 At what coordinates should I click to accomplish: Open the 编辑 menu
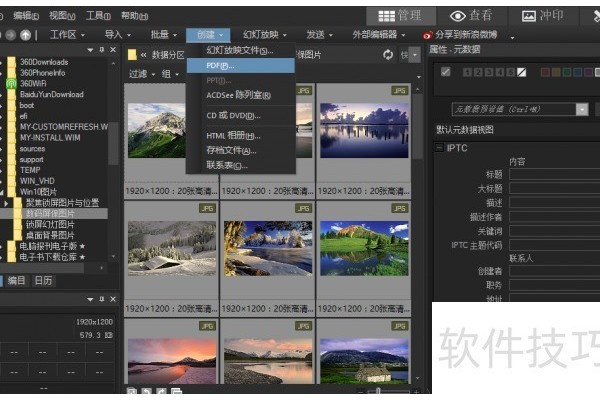[x=26, y=16]
